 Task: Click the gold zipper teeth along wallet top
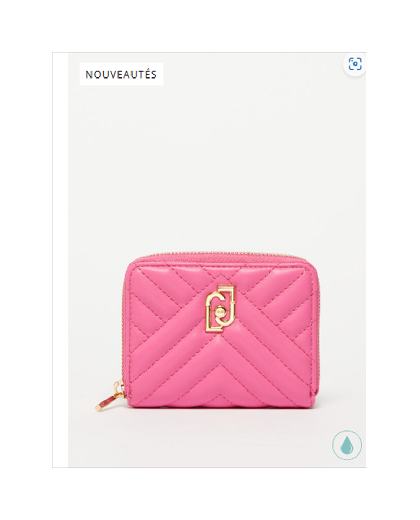(219, 254)
